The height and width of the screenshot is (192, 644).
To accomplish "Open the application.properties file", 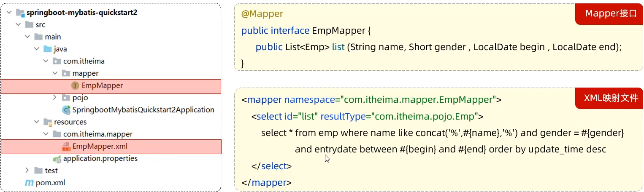I will coord(100,159).
